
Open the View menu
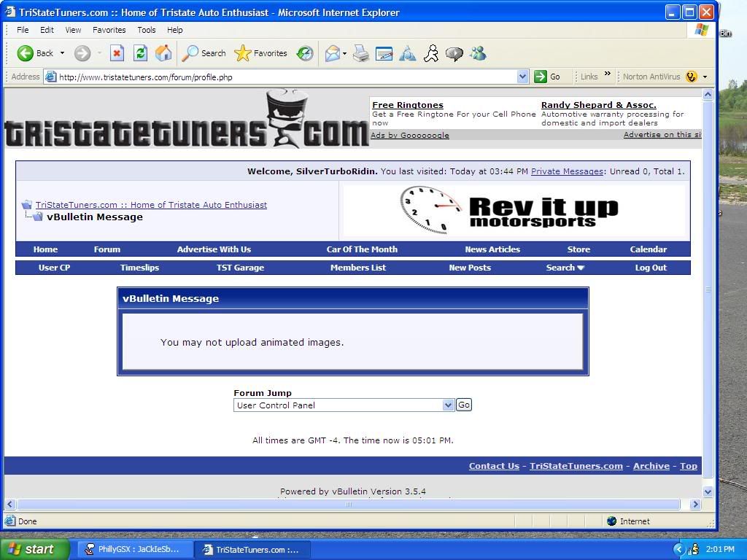coord(73,30)
